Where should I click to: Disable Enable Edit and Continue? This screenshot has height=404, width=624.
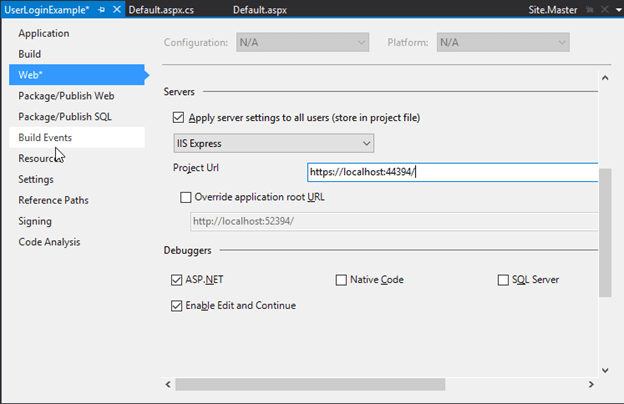[178, 305]
